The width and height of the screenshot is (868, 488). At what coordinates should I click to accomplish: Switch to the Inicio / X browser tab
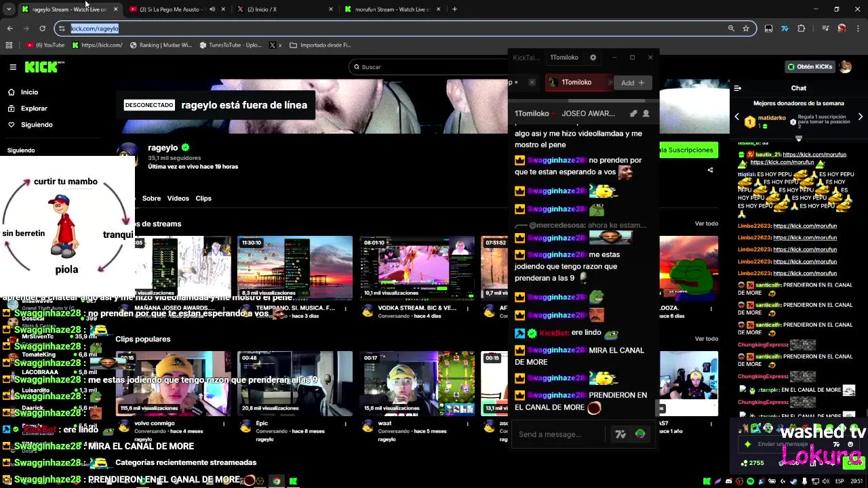pos(284,9)
